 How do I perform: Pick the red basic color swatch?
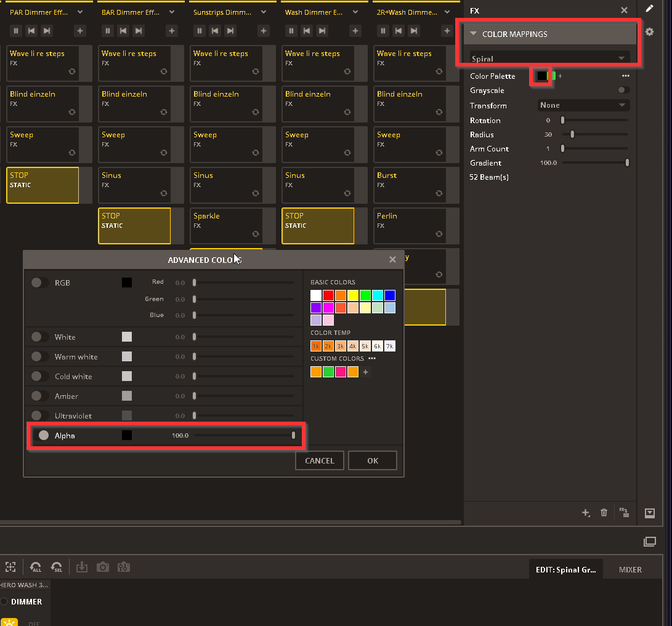(328, 295)
